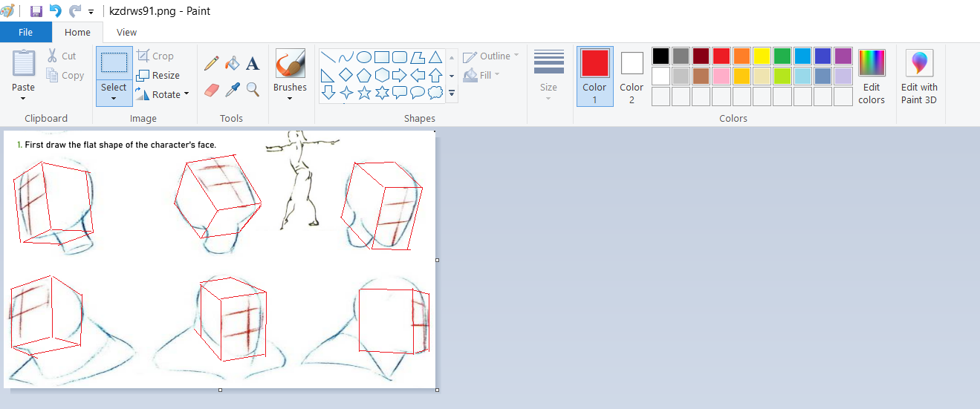Screen dimensions: 980x409
Task: Pick the black color swatch
Action: click(x=661, y=56)
